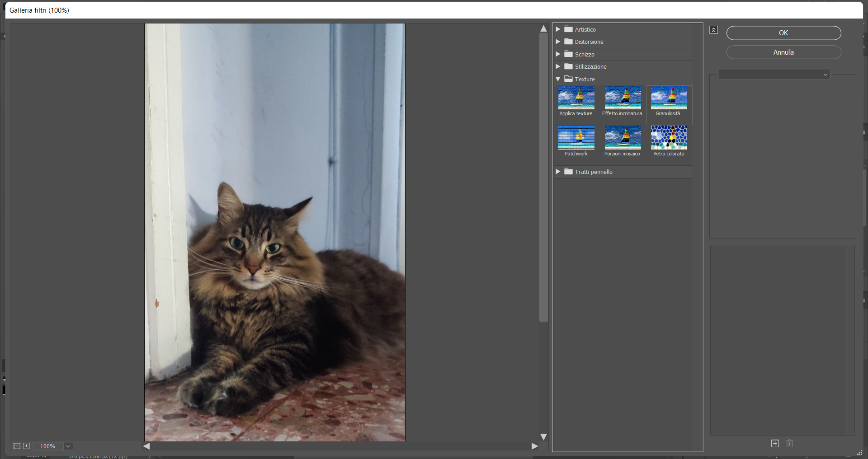Add a new effect layer
This screenshot has width=868, height=459.
click(x=775, y=444)
